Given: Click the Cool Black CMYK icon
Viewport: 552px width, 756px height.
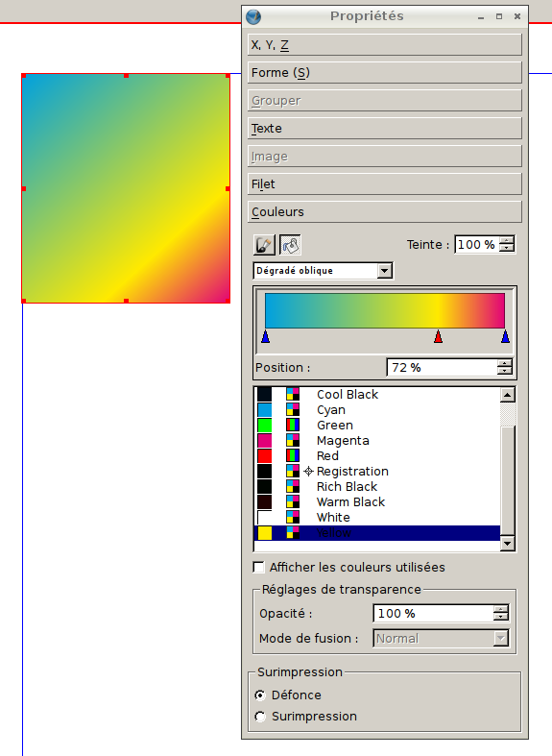Looking at the screenshot, I should [x=293, y=395].
